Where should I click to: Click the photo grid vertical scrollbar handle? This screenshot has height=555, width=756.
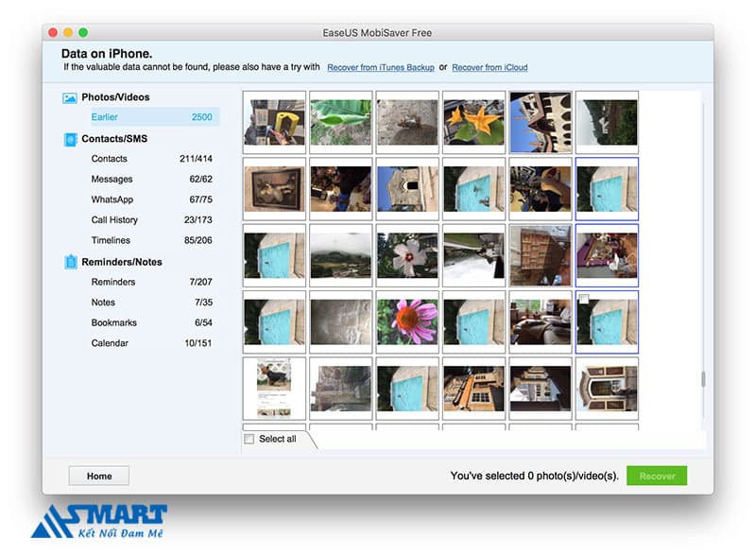701,379
